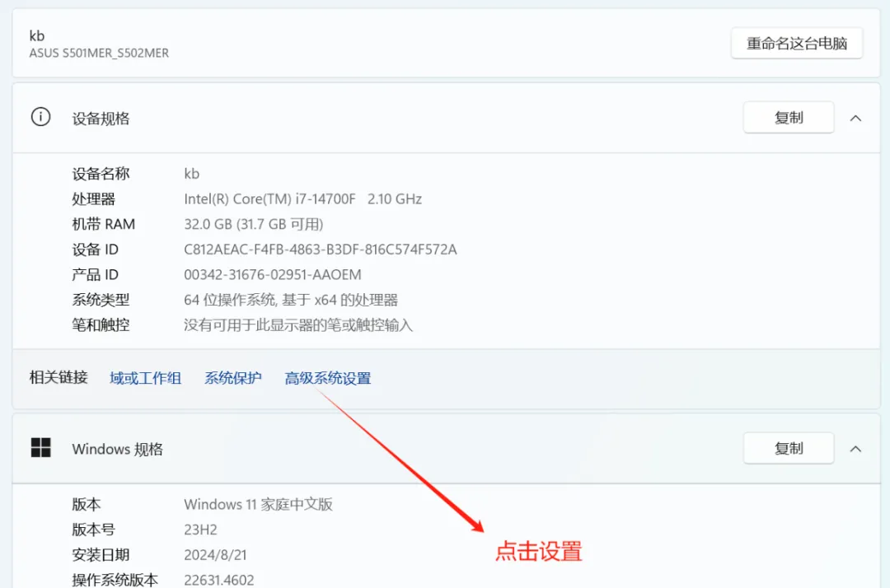890x588 pixels.
Task: Select the install date 2024/8/21
Action: pos(215,554)
